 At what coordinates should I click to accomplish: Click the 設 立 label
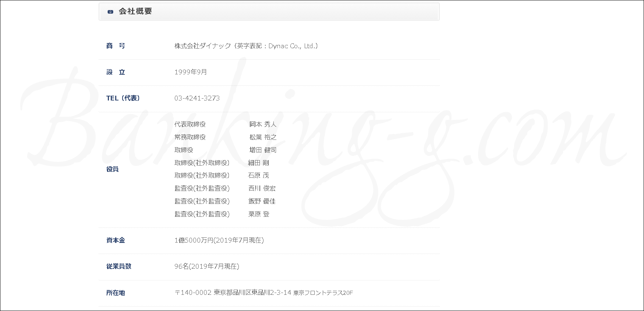116,72
